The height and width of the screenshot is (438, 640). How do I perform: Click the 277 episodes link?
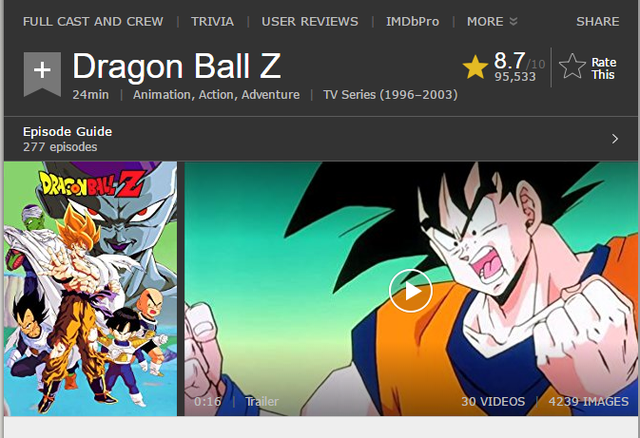coord(60,147)
